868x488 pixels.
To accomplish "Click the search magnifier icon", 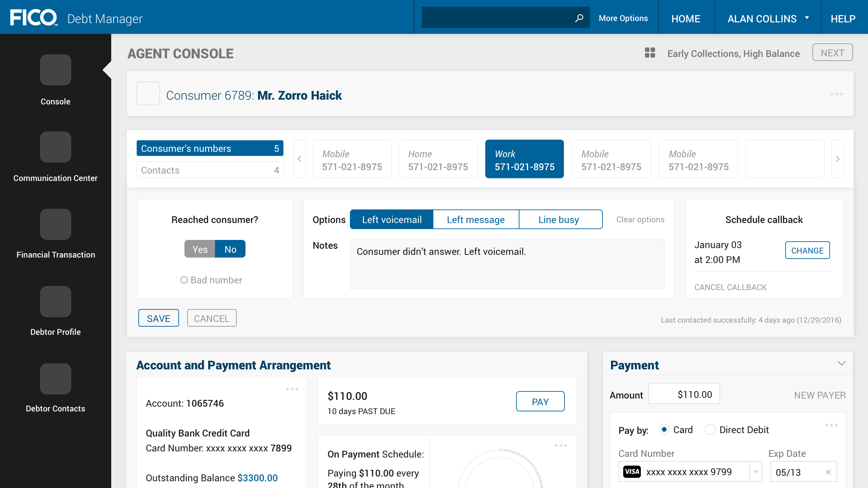I will 579,18.
